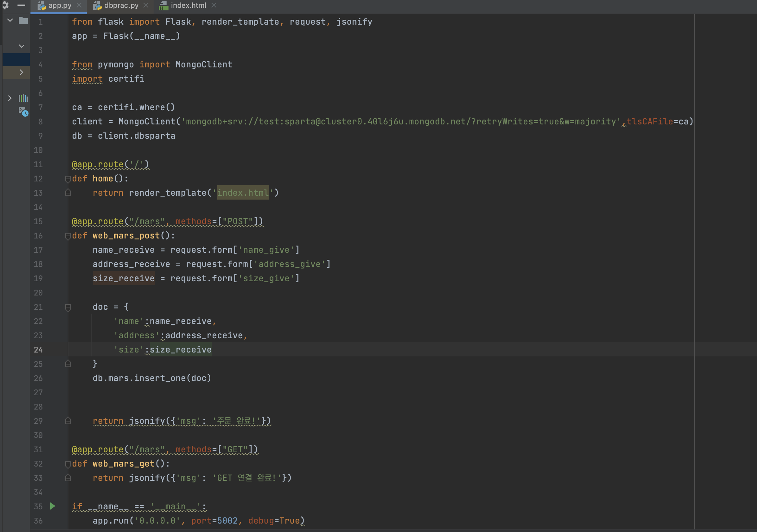Switch to the dbprac.py tab
The height and width of the screenshot is (532, 757).
(x=121, y=5)
